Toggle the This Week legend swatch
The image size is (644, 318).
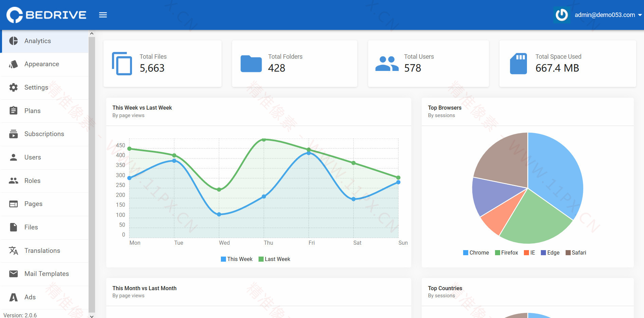tap(223, 259)
